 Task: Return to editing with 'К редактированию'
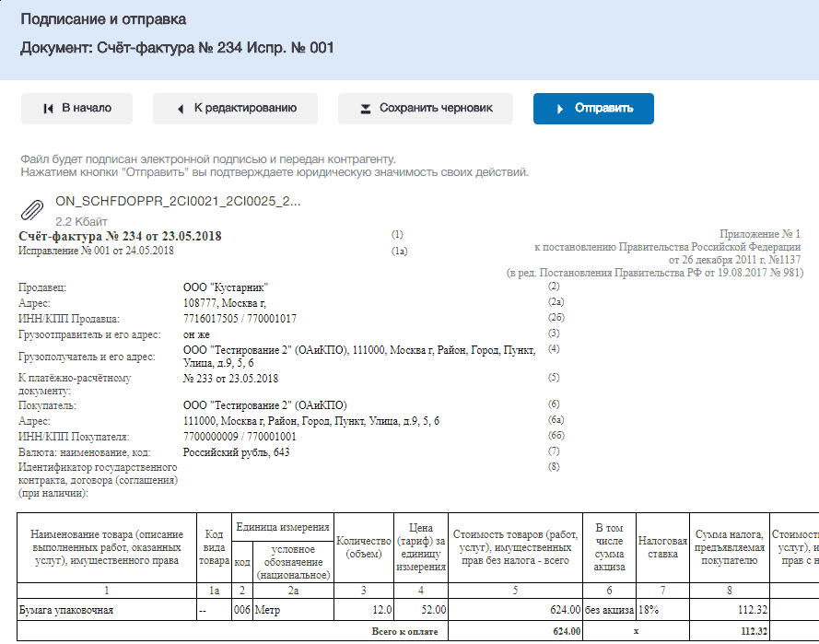point(235,109)
